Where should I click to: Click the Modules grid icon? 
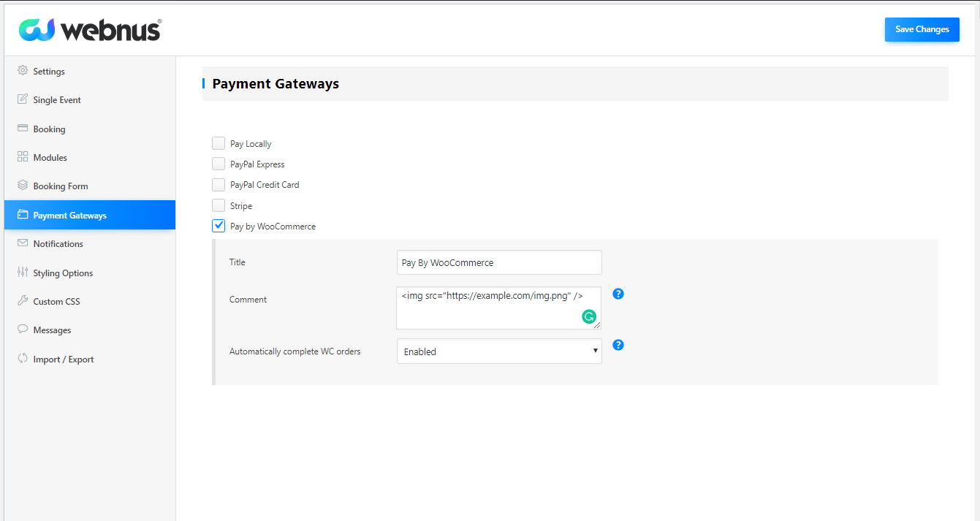23,157
